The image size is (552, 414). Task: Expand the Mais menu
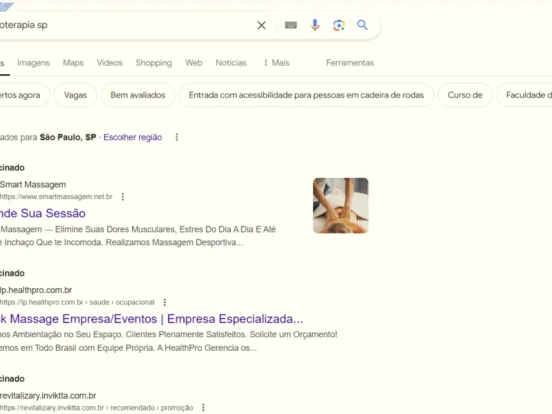pyautogui.click(x=276, y=63)
